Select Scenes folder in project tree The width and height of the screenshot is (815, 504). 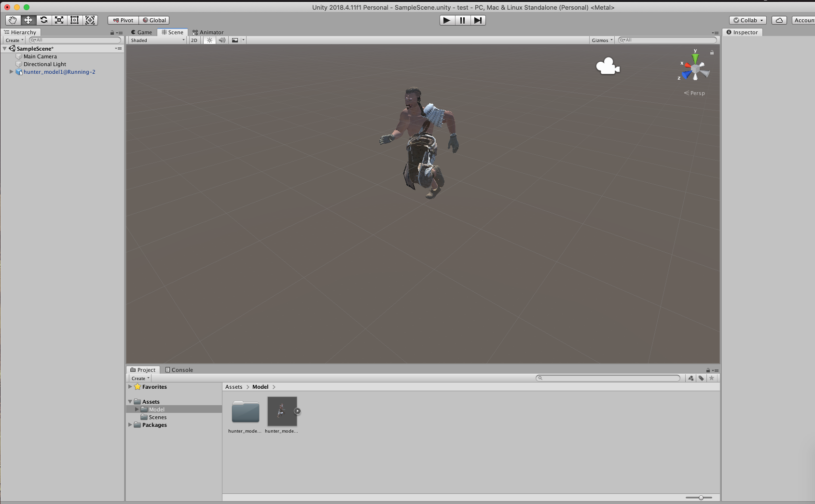pyautogui.click(x=153, y=417)
